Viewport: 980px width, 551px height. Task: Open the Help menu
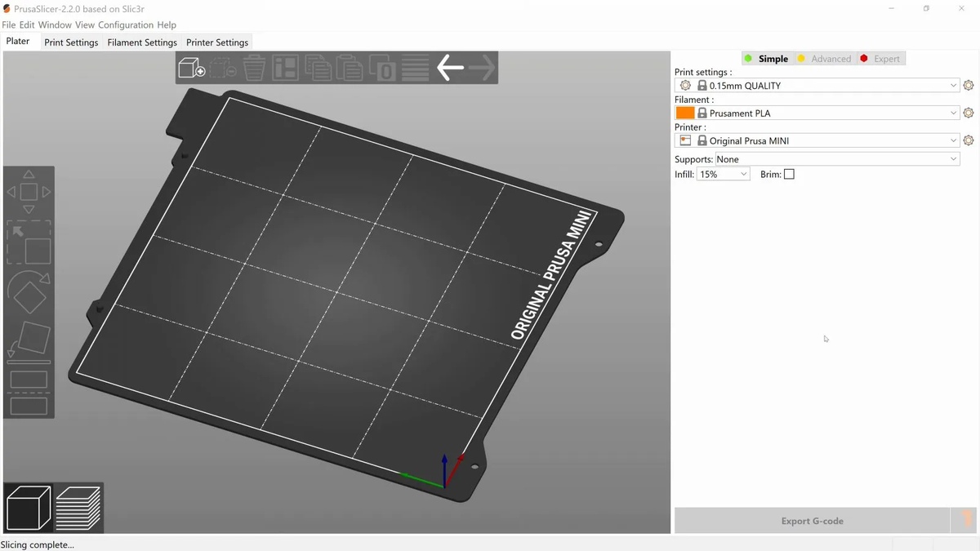point(167,24)
